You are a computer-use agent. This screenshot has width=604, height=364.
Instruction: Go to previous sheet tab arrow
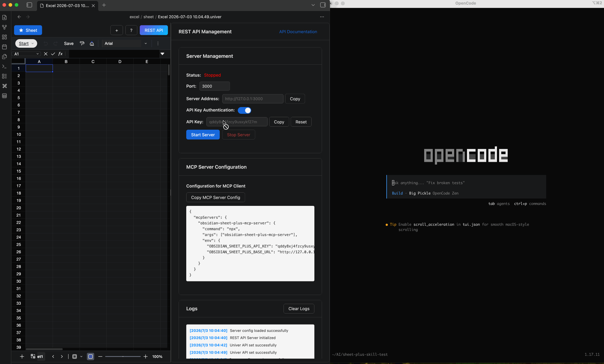click(x=53, y=356)
